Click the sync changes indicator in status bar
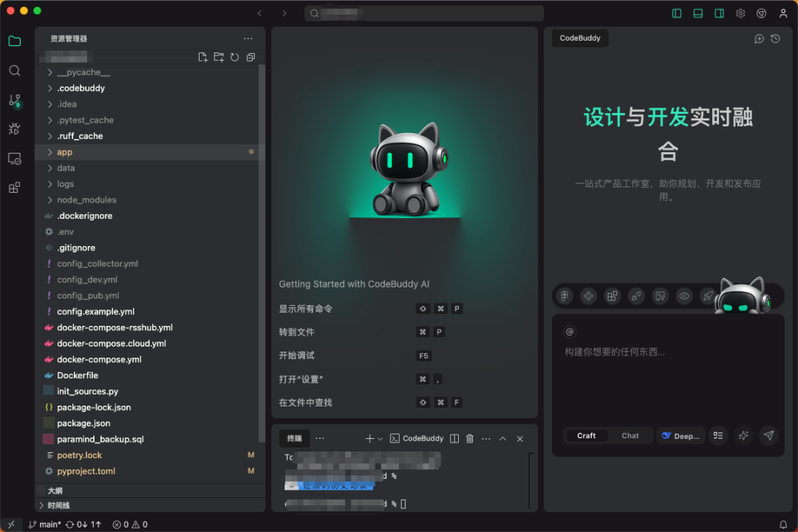 tap(83, 525)
